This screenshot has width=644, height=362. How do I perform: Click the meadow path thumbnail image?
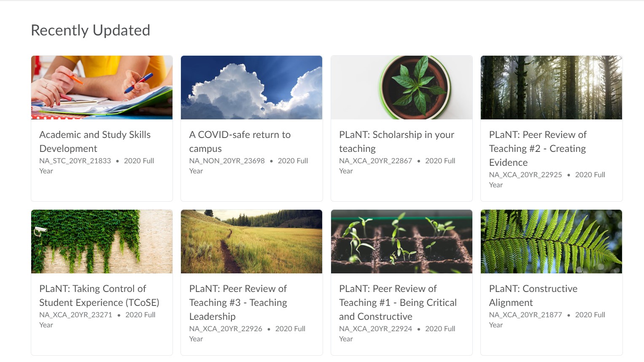[251, 241]
